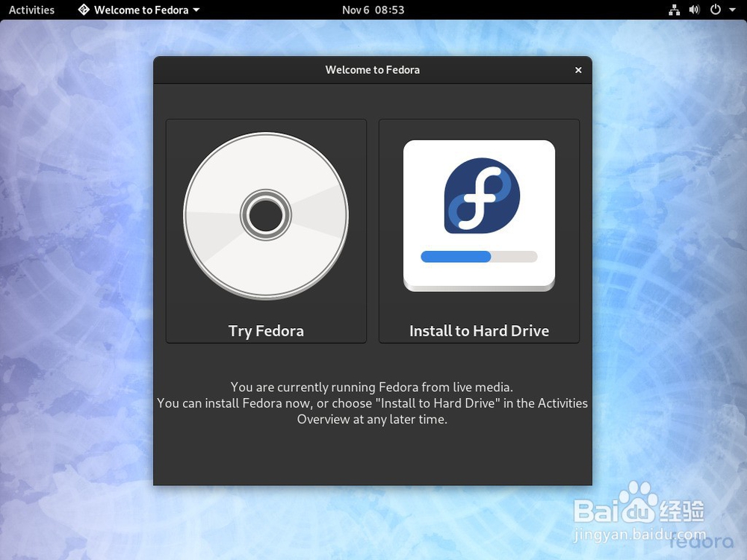The height and width of the screenshot is (560, 747).
Task: Click the blue progress bar on installer icon
Action: [456, 257]
